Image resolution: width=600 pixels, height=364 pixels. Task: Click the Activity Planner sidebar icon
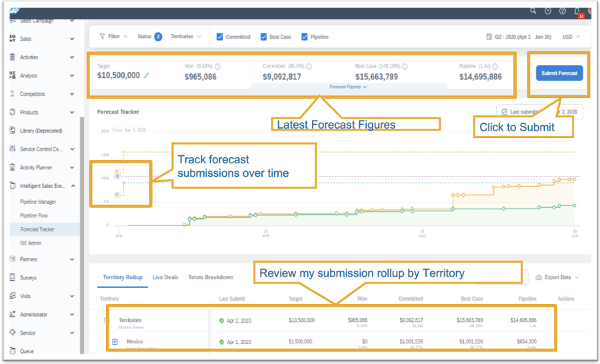pos(12,167)
